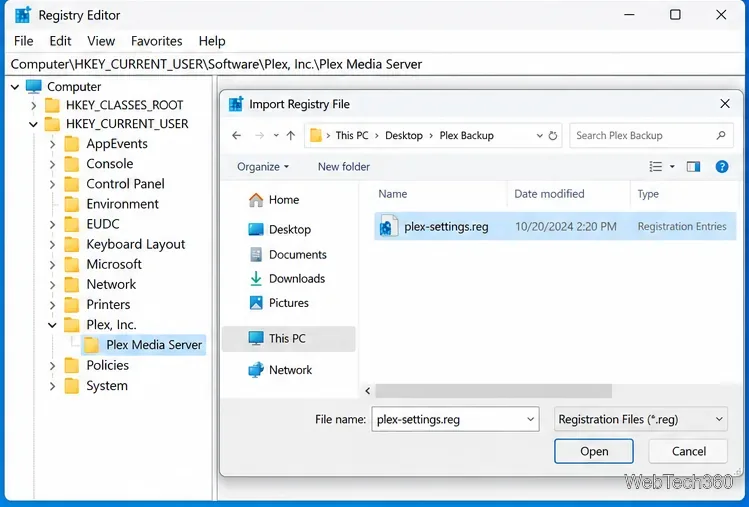Sort by the Type column header
The height and width of the screenshot is (507, 749).
click(x=648, y=194)
